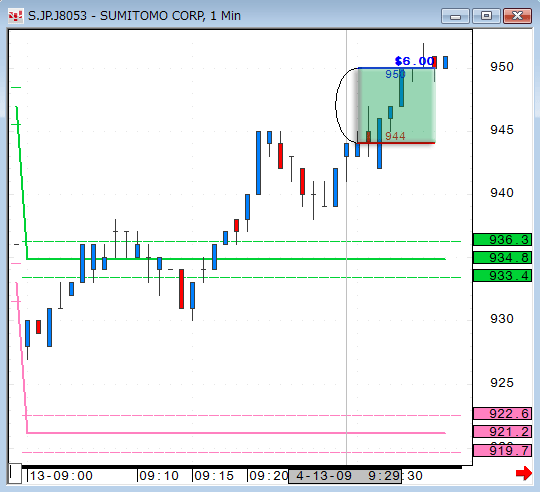This screenshot has height=492, width=540.
Task: Click the 921.2 pink price label
Action: tap(502, 431)
